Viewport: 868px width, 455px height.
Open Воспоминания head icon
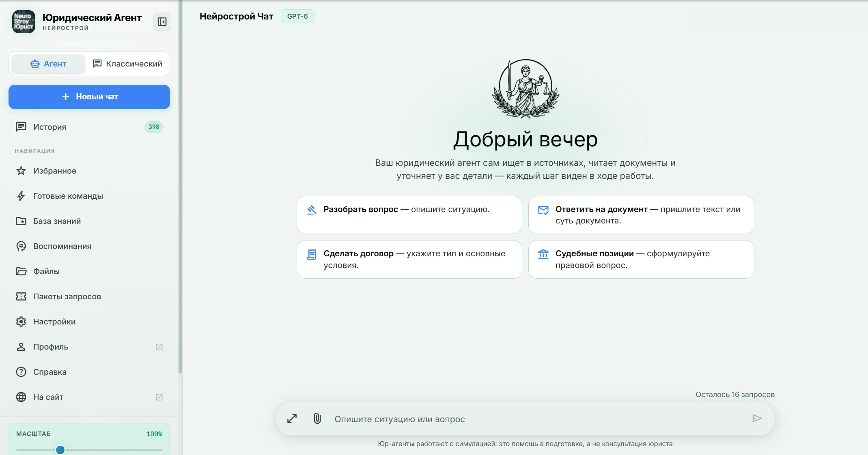point(21,246)
